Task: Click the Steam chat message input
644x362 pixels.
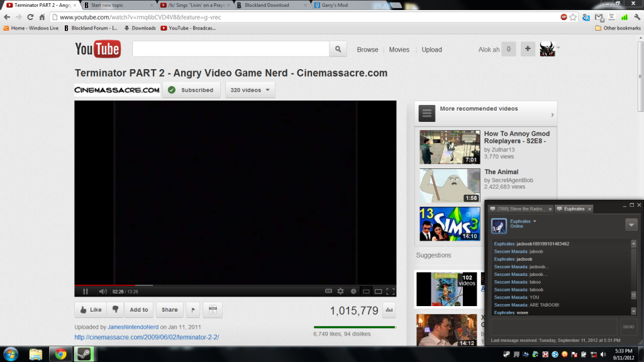Action: (554, 327)
